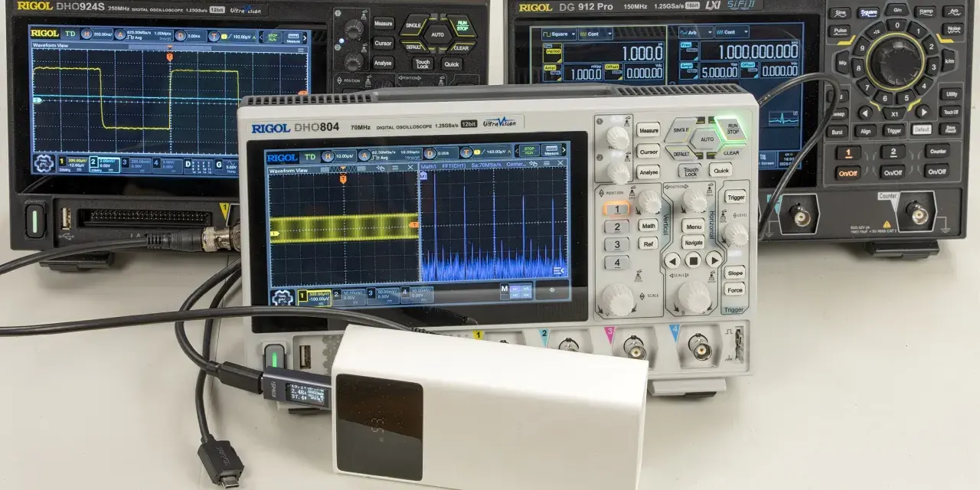Close the Math1 FFT window on DHO804 screen

[x=560, y=163]
